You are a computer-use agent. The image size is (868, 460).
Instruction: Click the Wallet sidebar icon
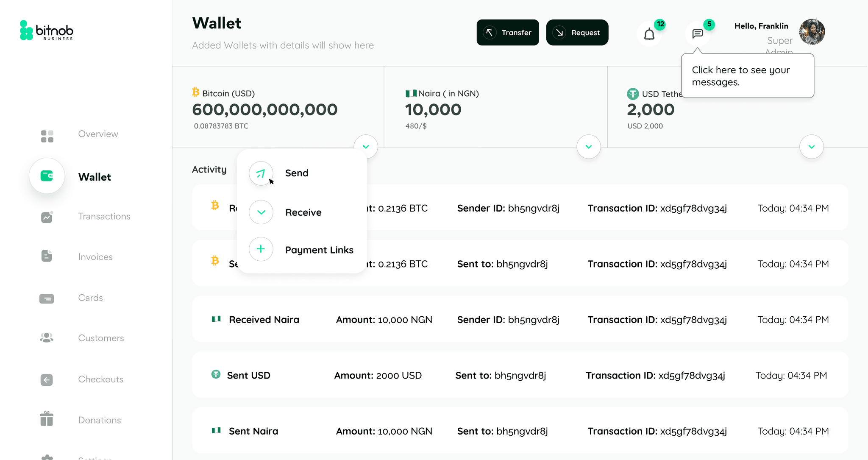[47, 176]
